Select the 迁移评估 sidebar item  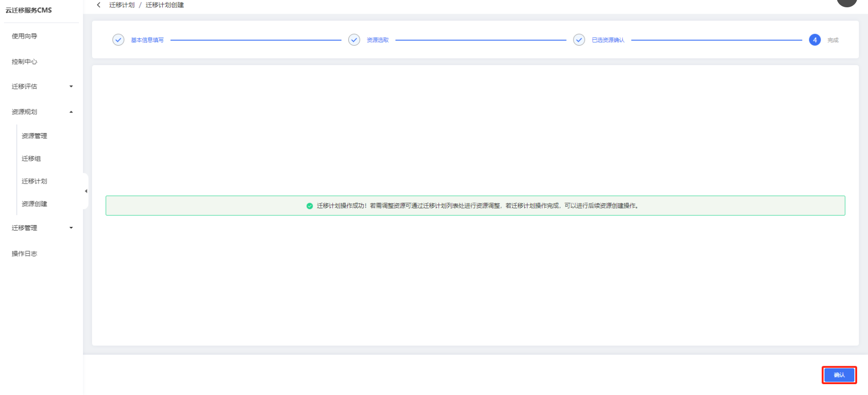coord(25,87)
